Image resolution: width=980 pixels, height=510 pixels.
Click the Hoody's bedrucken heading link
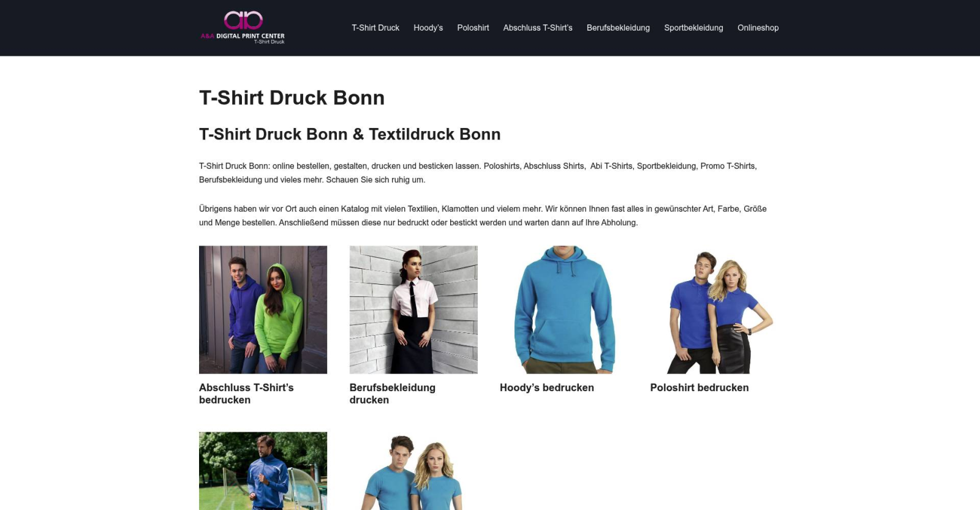(x=546, y=388)
